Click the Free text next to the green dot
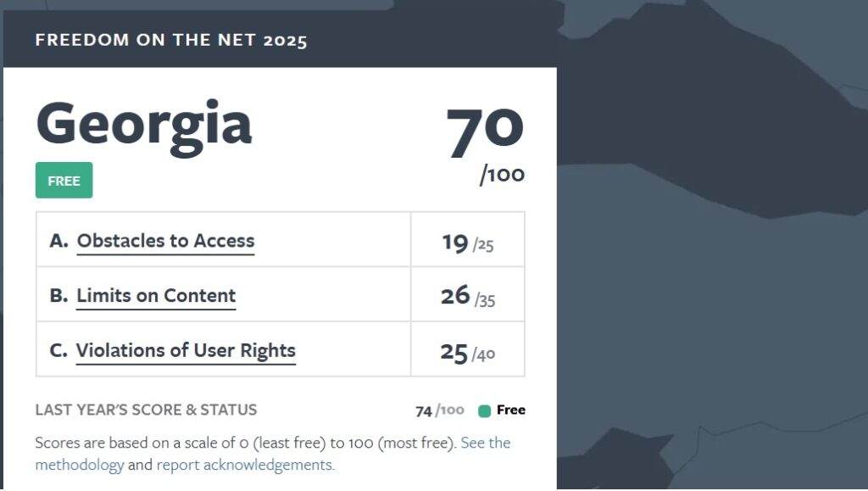This screenshot has height=491, width=868. tap(511, 410)
